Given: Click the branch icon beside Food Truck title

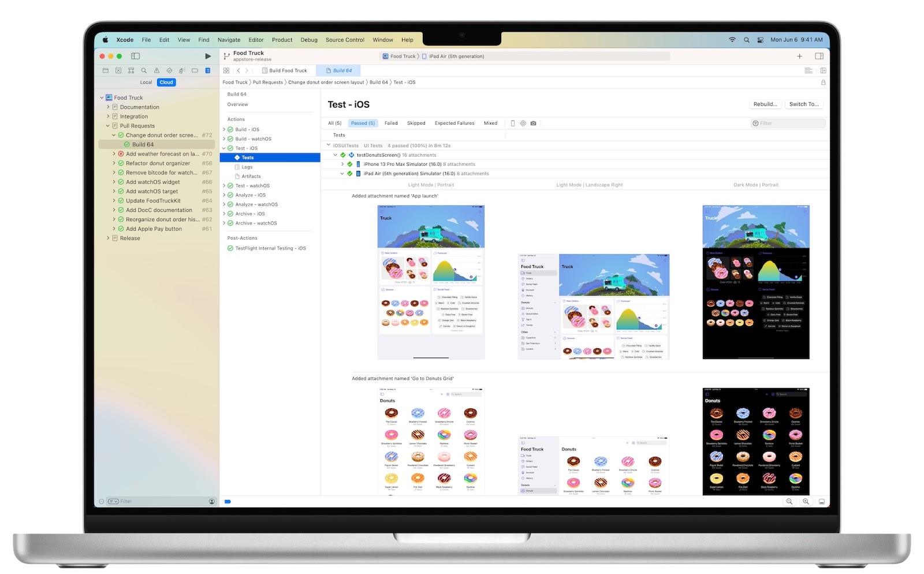Looking at the screenshot, I should (226, 56).
